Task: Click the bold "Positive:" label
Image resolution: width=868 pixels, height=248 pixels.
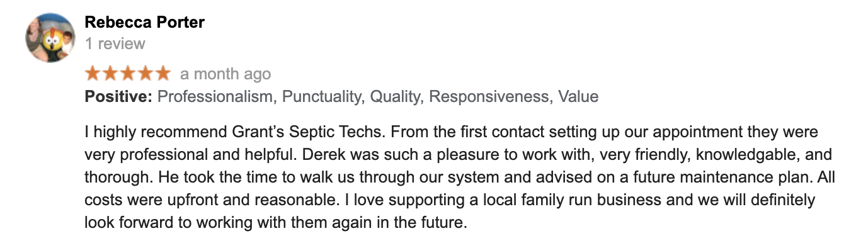Action: click(x=118, y=97)
